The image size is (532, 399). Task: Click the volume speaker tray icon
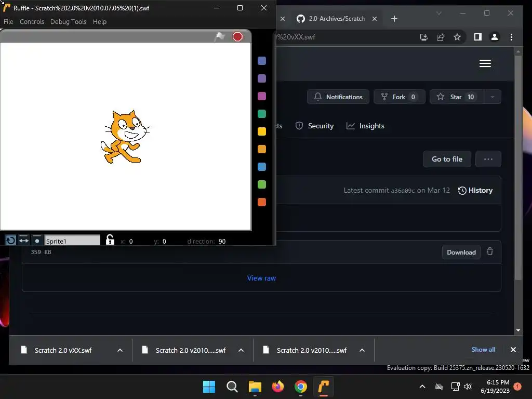tap(468, 387)
